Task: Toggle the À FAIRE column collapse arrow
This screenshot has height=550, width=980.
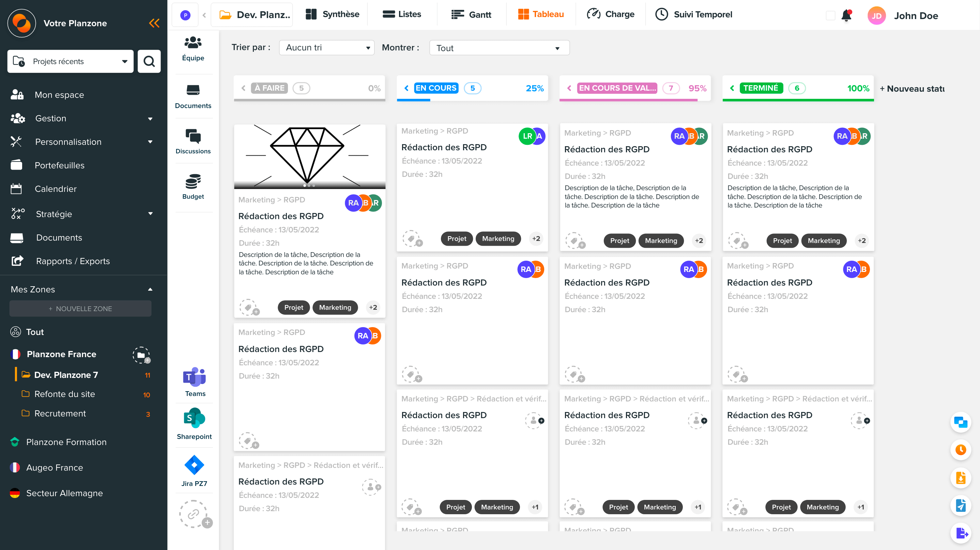Action: tap(244, 88)
